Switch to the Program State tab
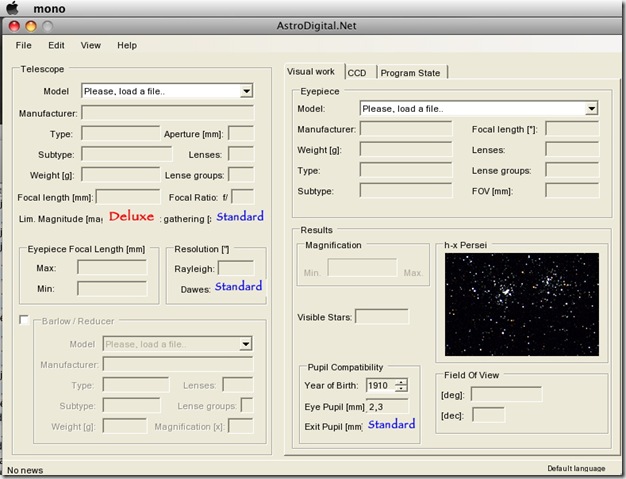The image size is (626, 479). click(412, 73)
